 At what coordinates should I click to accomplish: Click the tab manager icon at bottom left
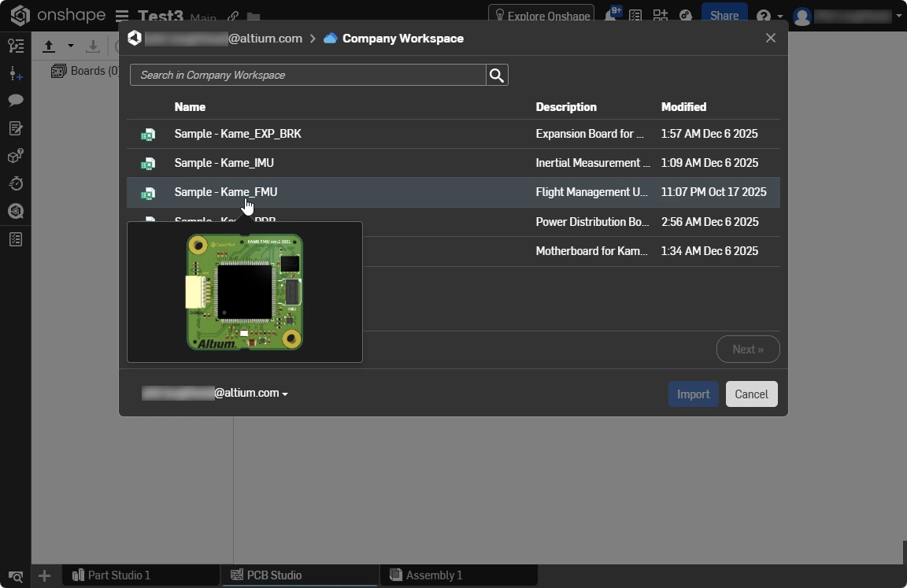pos(16,576)
